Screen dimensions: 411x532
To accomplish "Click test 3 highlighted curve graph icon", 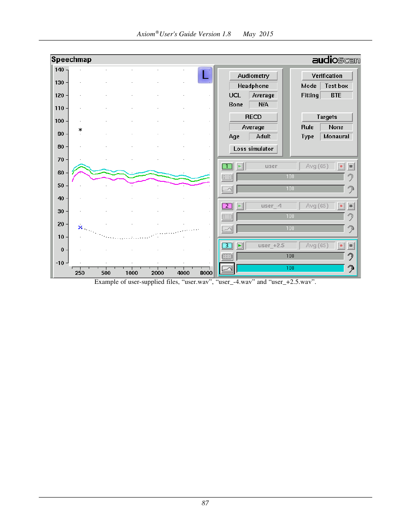I will point(227,268).
